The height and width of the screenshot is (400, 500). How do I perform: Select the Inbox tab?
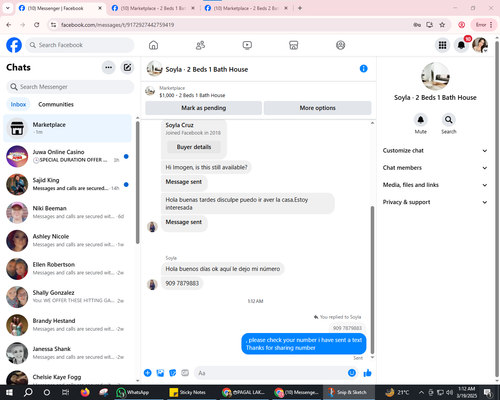click(18, 104)
